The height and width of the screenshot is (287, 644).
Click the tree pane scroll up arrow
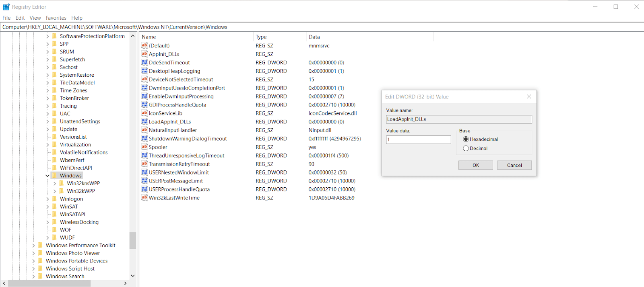click(x=133, y=36)
